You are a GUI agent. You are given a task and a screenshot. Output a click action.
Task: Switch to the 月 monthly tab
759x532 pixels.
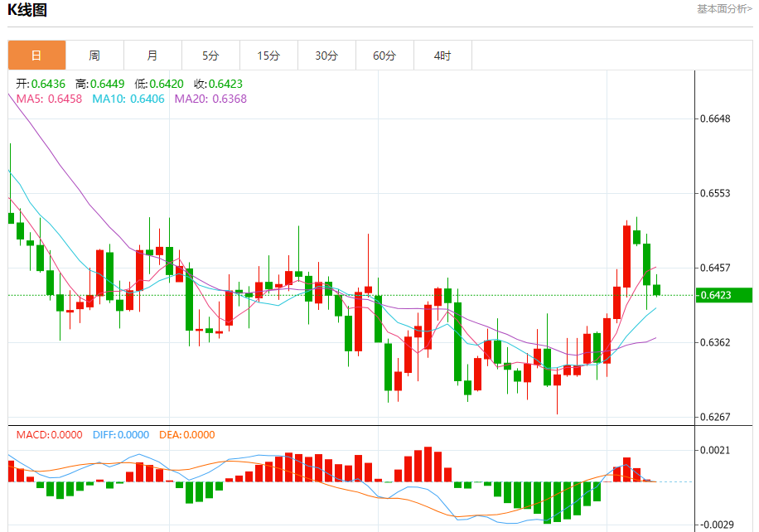click(153, 56)
